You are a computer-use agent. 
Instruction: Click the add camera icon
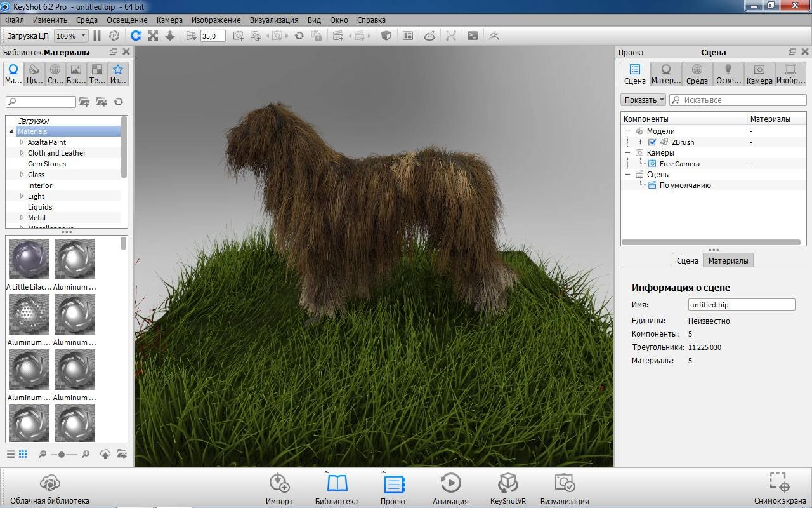tap(239, 36)
